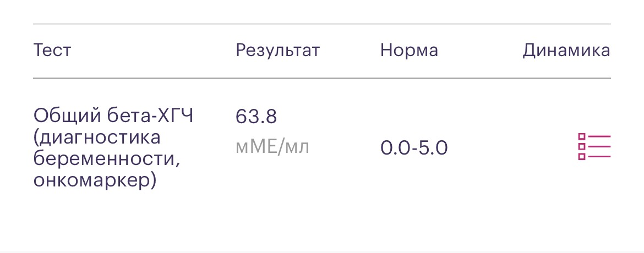Click the Норма column header
Viewport: 644px width, 253px height.
coord(409,51)
